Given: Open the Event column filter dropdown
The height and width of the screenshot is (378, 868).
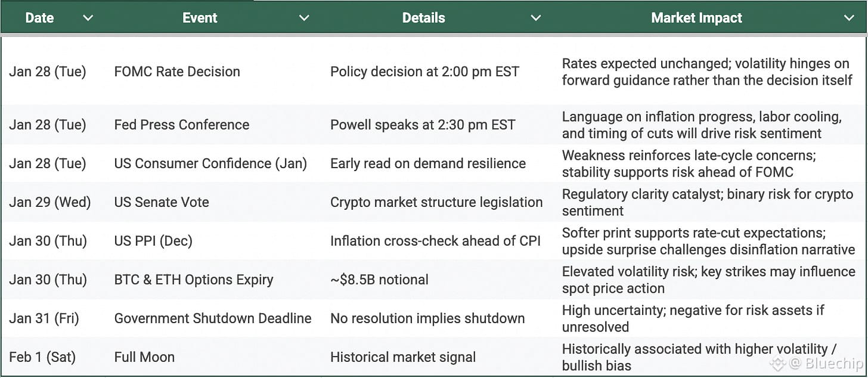Looking at the screenshot, I should pos(304,18).
